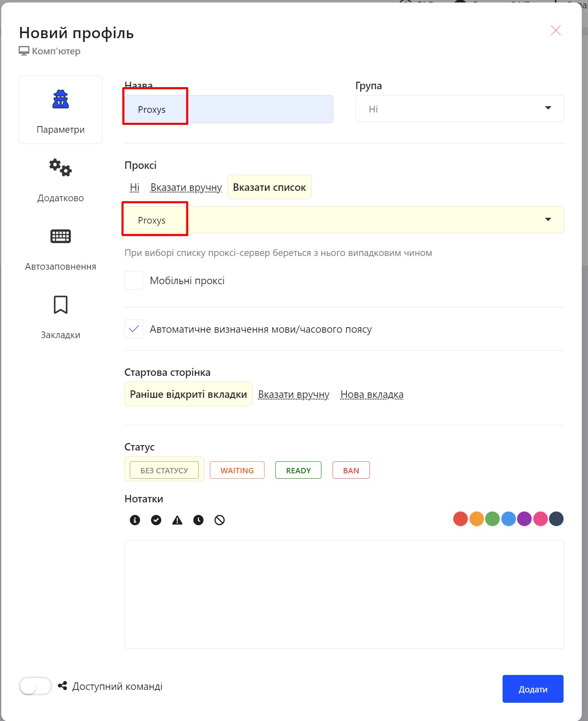Select Нова вкладка start page option
Image resolution: width=588 pixels, height=721 pixels.
coord(372,395)
